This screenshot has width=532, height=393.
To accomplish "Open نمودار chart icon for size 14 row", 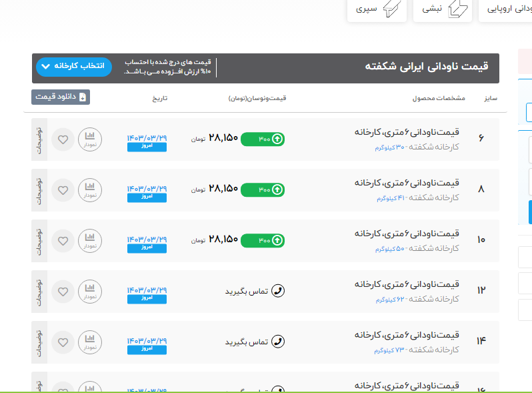I will pyautogui.click(x=90, y=342).
